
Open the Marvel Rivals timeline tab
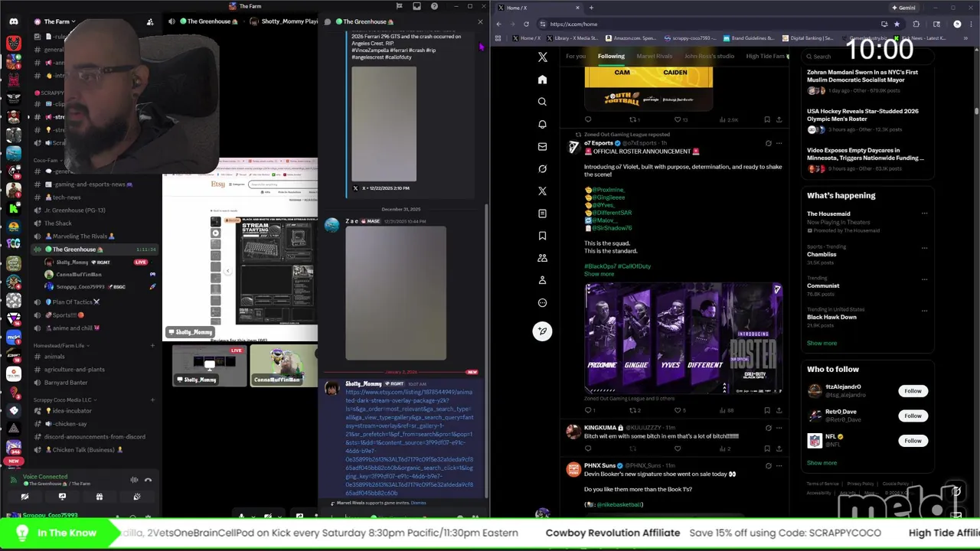click(x=654, y=56)
